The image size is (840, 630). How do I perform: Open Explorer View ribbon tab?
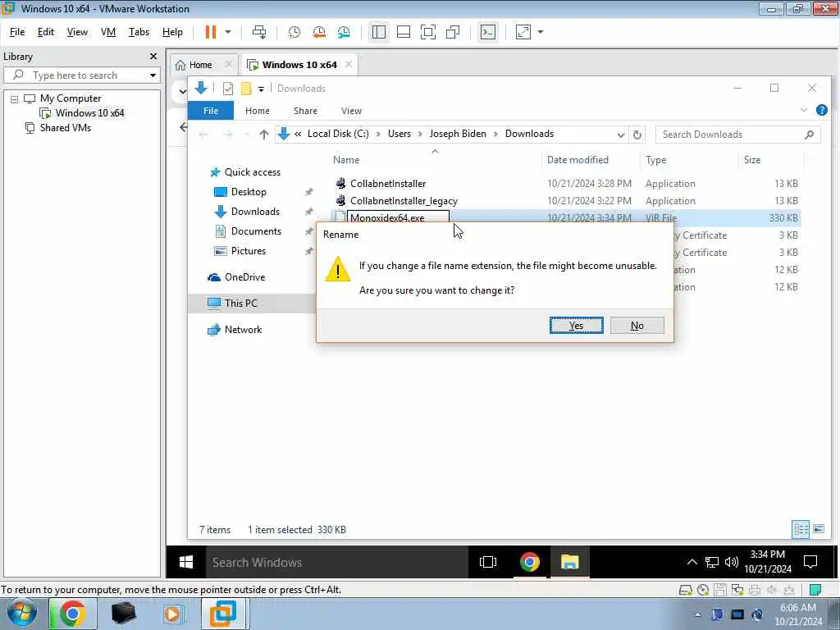coord(351,111)
